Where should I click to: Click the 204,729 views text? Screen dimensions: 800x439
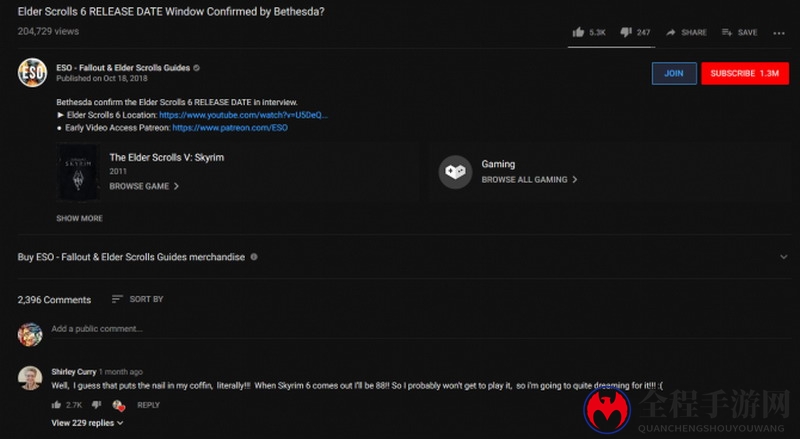click(48, 31)
